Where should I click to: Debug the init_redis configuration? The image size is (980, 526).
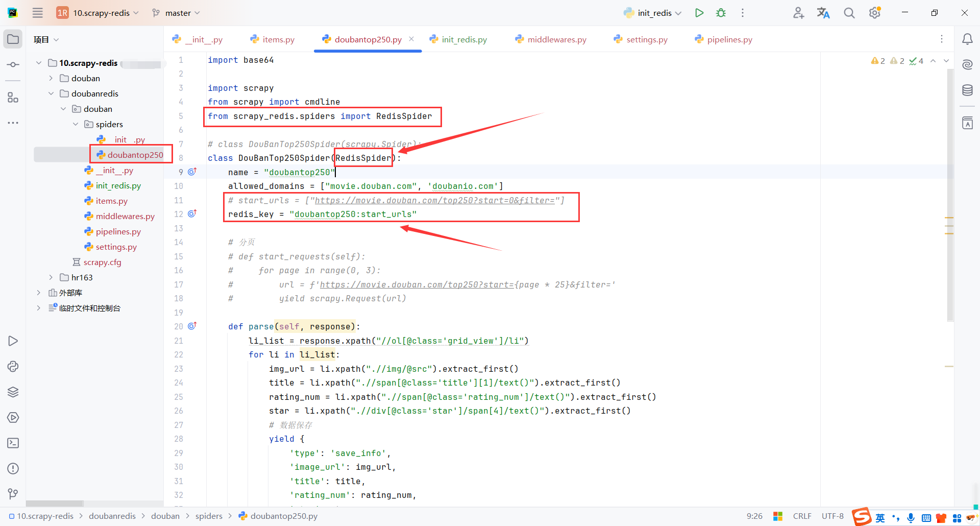[721, 13]
